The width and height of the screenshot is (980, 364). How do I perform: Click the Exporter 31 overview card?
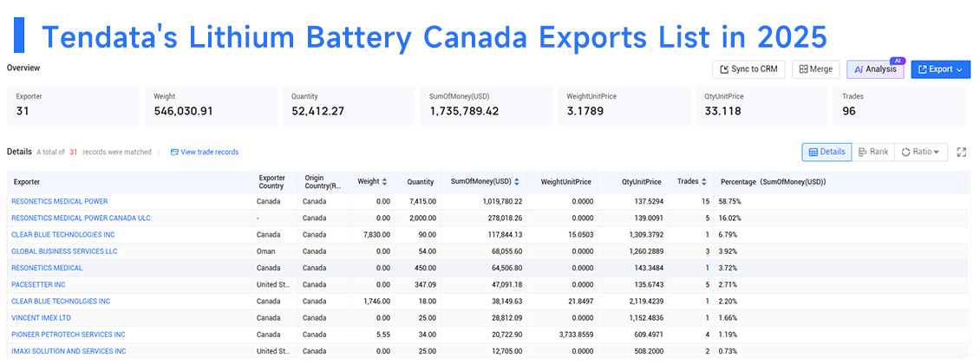pyautogui.click(x=74, y=106)
